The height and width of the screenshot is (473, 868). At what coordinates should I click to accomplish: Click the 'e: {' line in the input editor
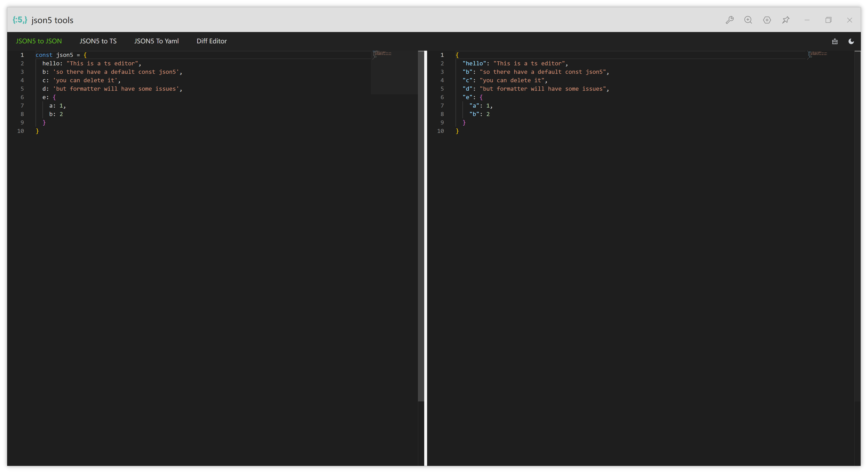pyautogui.click(x=49, y=97)
